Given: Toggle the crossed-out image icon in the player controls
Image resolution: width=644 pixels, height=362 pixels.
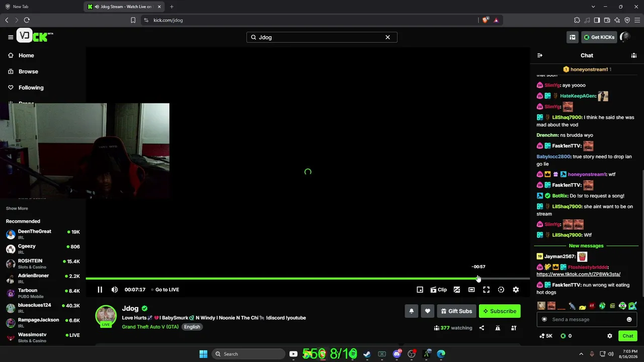Looking at the screenshot, I should (x=457, y=290).
